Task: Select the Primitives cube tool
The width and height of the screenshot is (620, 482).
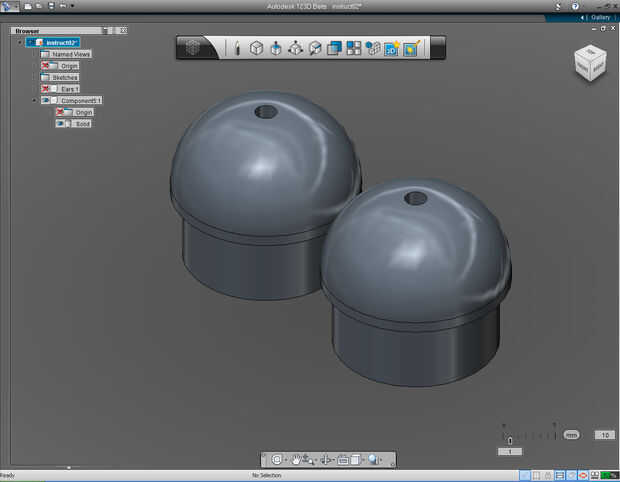Action: [256, 48]
